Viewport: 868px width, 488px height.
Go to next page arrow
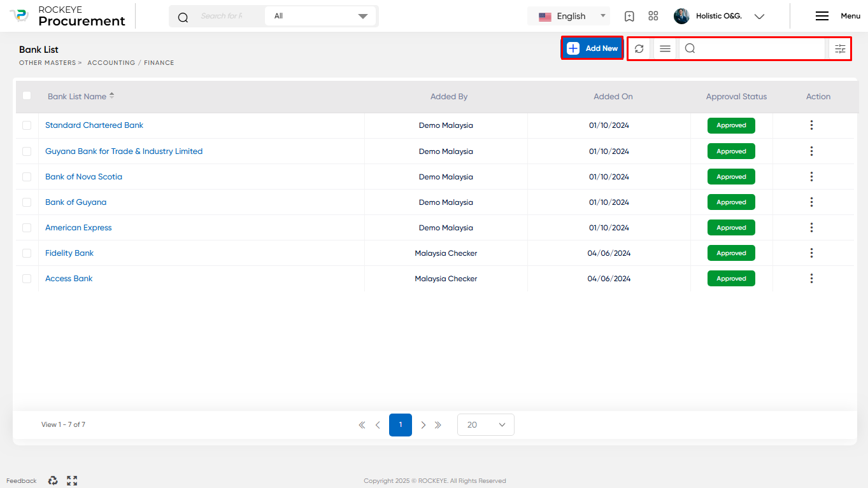pyautogui.click(x=423, y=425)
